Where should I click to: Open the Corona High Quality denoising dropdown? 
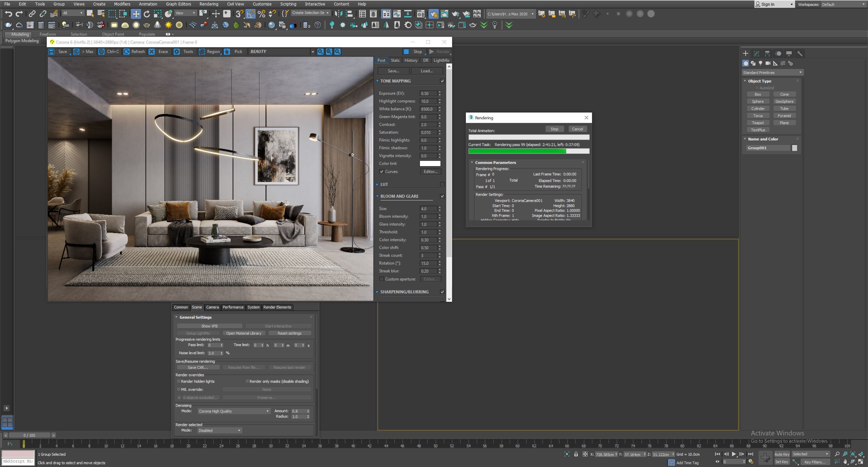point(234,411)
